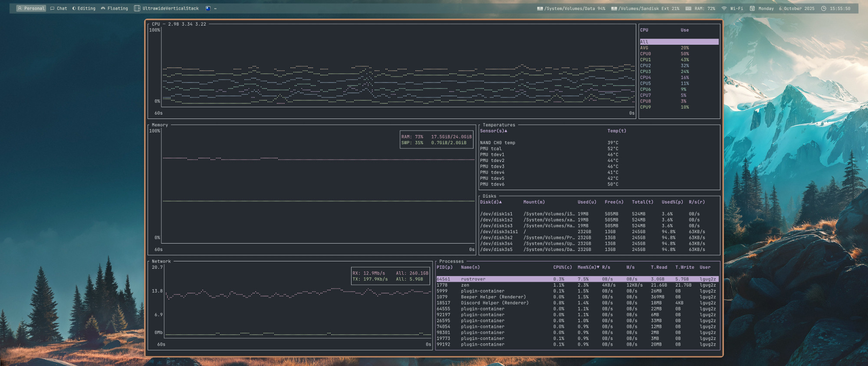Click the Chat workspace speech bubble icon
Image resolution: width=868 pixels, height=366 pixels.
click(53, 8)
